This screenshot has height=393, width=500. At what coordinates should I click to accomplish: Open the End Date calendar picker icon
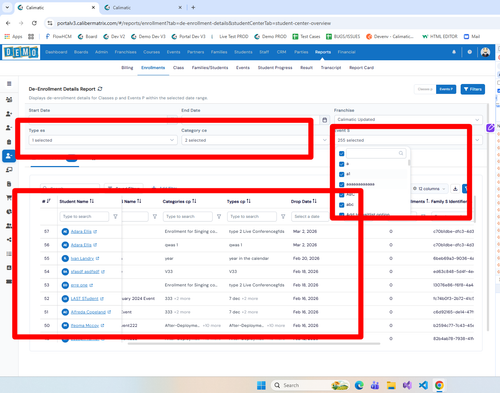point(325,120)
